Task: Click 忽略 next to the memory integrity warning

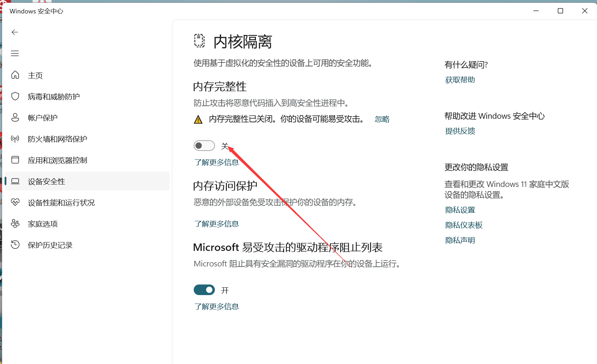Action: [x=382, y=119]
